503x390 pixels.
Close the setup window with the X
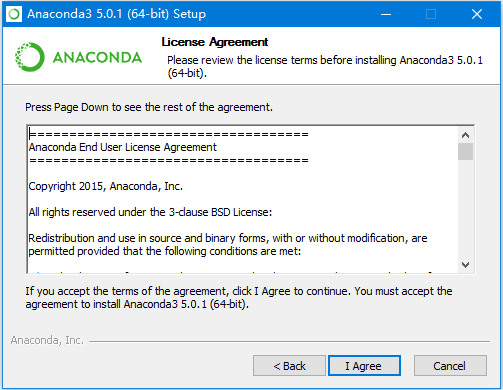click(x=477, y=14)
